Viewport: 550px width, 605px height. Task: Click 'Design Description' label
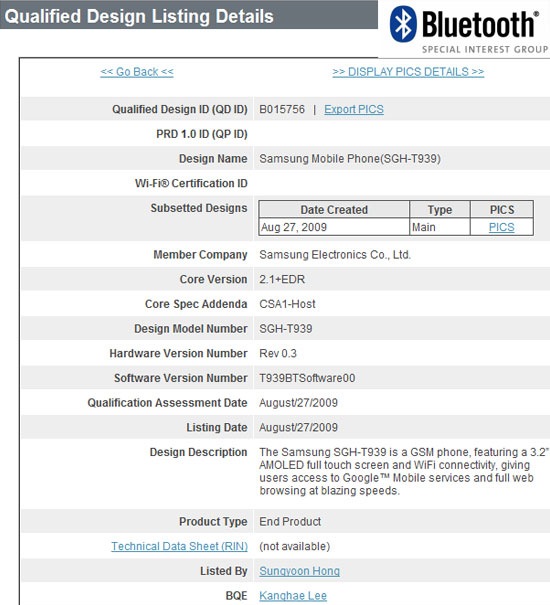pyautogui.click(x=198, y=452)
